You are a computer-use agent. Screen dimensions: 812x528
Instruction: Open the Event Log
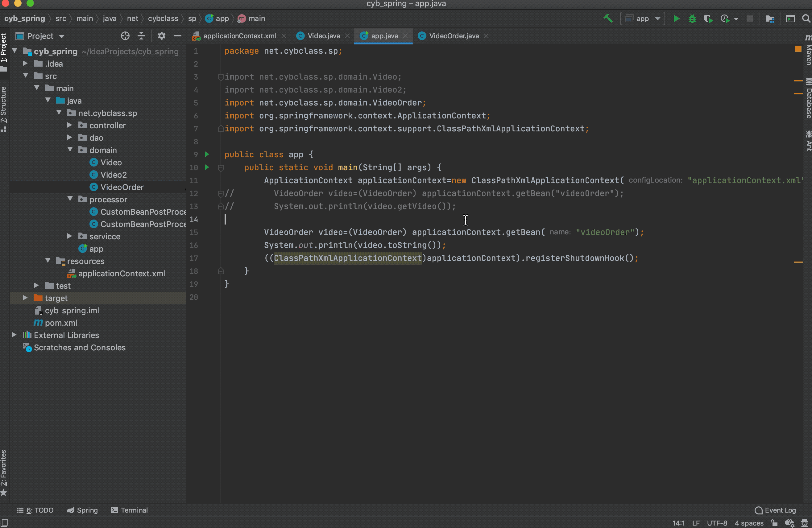tap(775, 510)
